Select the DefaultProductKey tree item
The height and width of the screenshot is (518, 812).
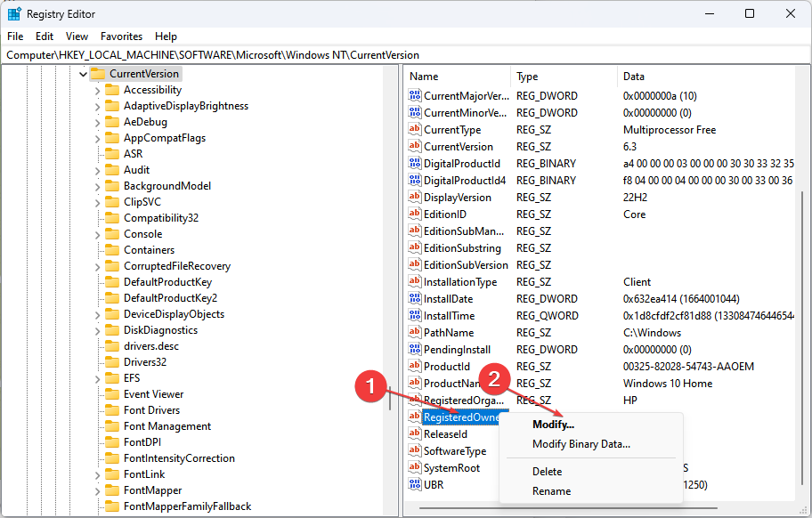(167, 282)
